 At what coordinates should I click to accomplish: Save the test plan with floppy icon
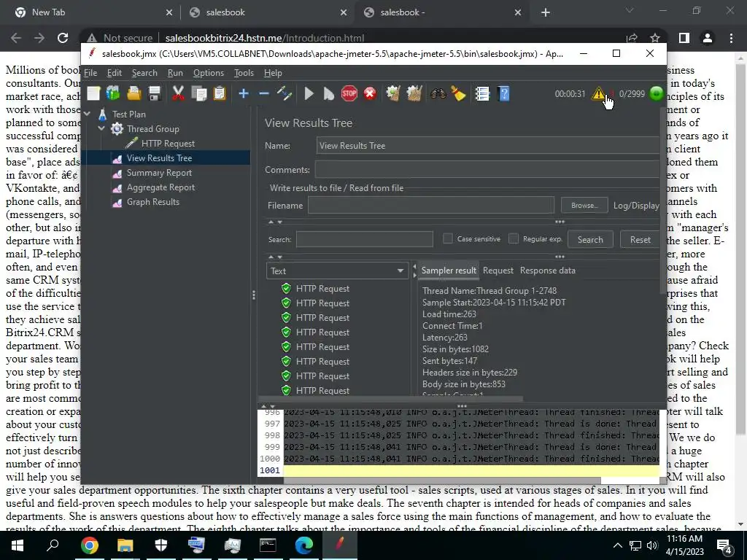[x=155, y=93]
